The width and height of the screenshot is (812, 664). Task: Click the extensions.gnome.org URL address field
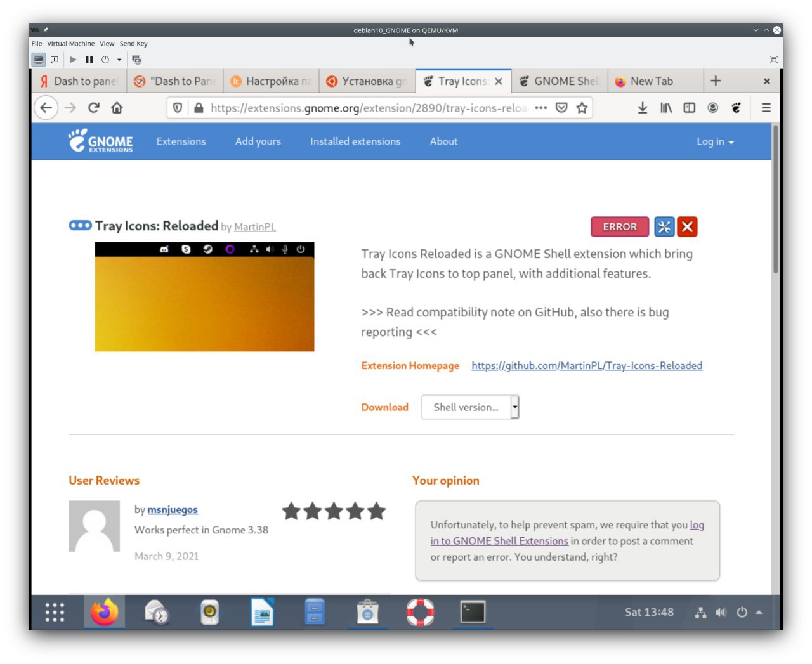tap(368, 108)
